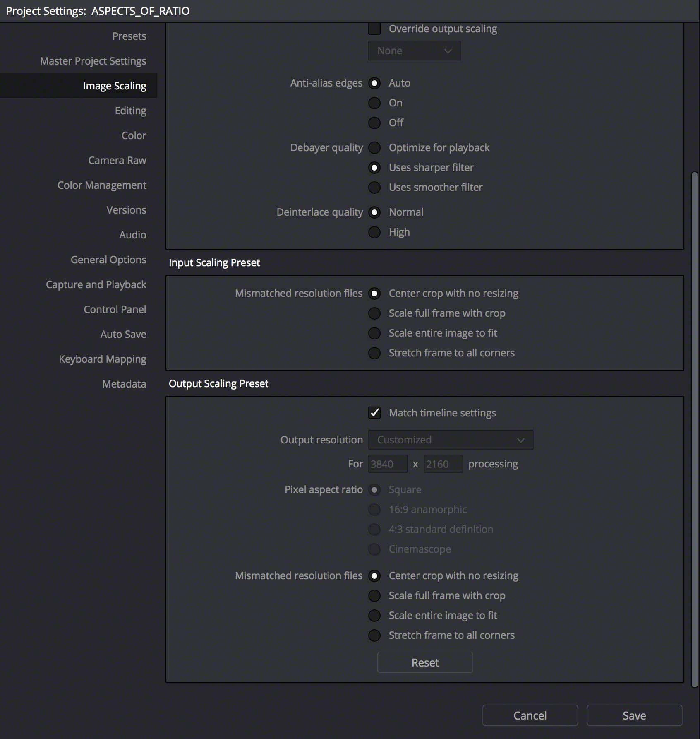
Task: Choose input Scale full frame with crop
Action: point(374,313)
